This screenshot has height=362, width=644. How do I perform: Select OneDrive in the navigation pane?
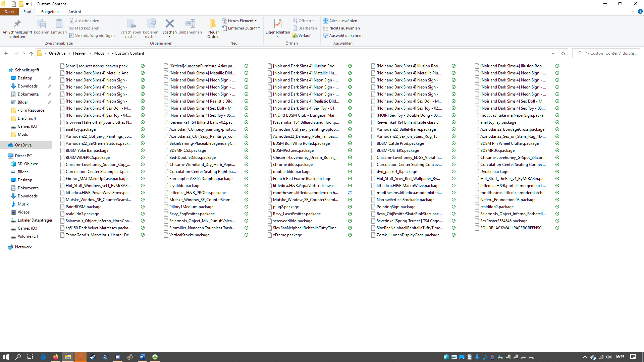click(x=23, y=145)
